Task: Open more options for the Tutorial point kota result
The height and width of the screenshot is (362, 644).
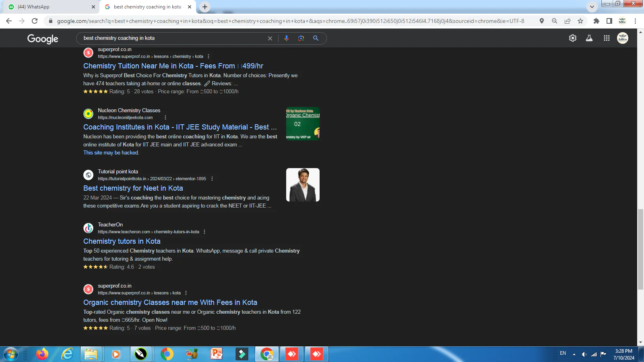Action: (x=212, y=179)
